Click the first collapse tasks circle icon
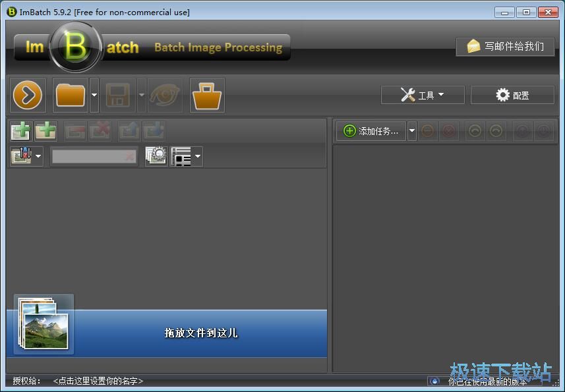The height and width of the screenshot is (392, 565). click(x=475, y=131)
